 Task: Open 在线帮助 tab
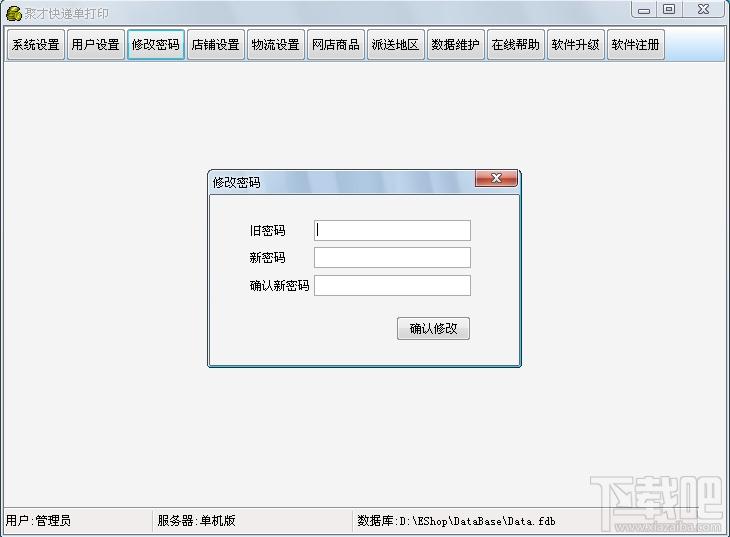[x=516, y=45]
